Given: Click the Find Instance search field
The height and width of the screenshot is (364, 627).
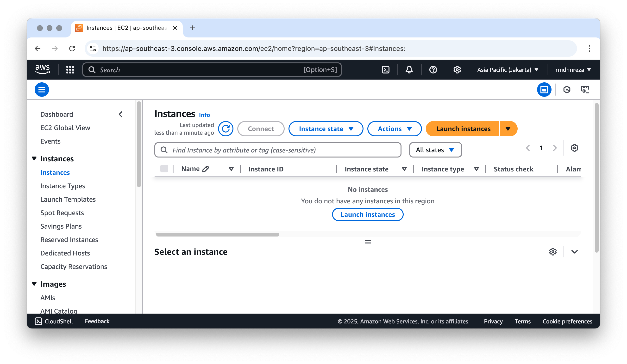Looking at the screenshot, I should pyautogui.click(x=278, y=150).
